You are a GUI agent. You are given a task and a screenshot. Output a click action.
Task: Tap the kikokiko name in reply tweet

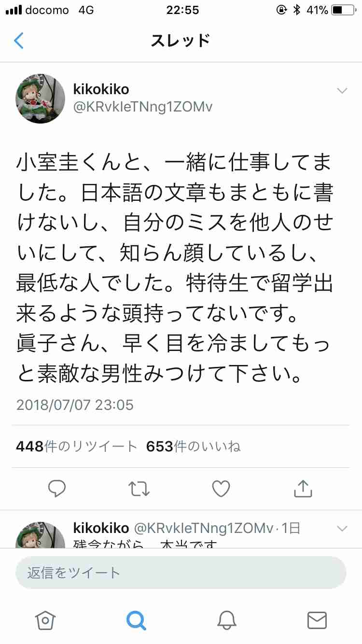pyautogui.click(x=101, y=528)
